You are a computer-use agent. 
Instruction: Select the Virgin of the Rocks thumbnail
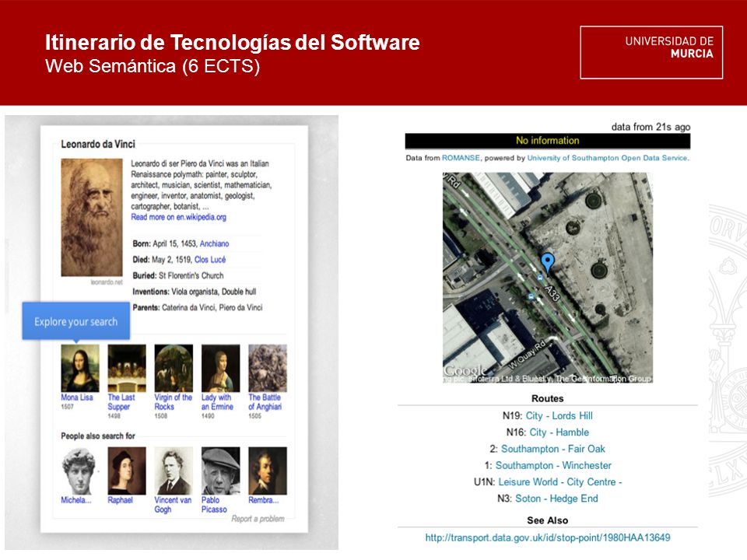tap(174, 368)
